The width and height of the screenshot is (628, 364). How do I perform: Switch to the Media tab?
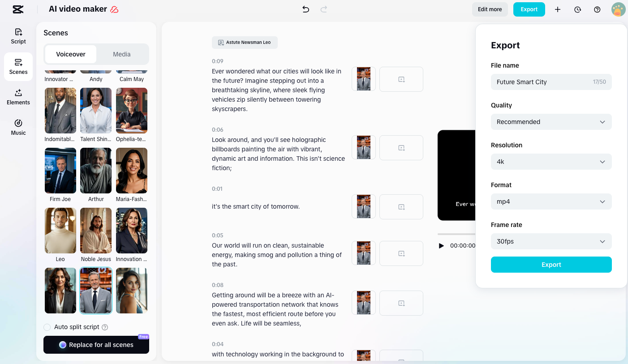tap(121, 54)
